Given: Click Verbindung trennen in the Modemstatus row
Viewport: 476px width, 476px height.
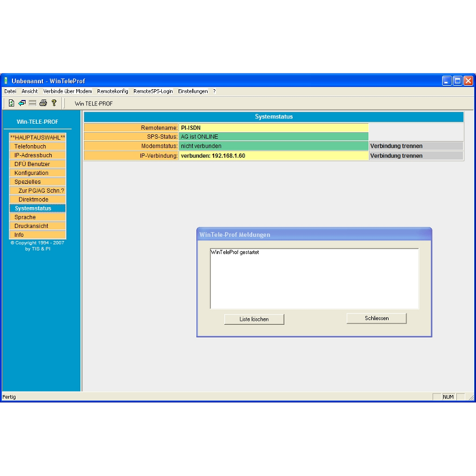Looking at the screenshot, I should (416, 146).
